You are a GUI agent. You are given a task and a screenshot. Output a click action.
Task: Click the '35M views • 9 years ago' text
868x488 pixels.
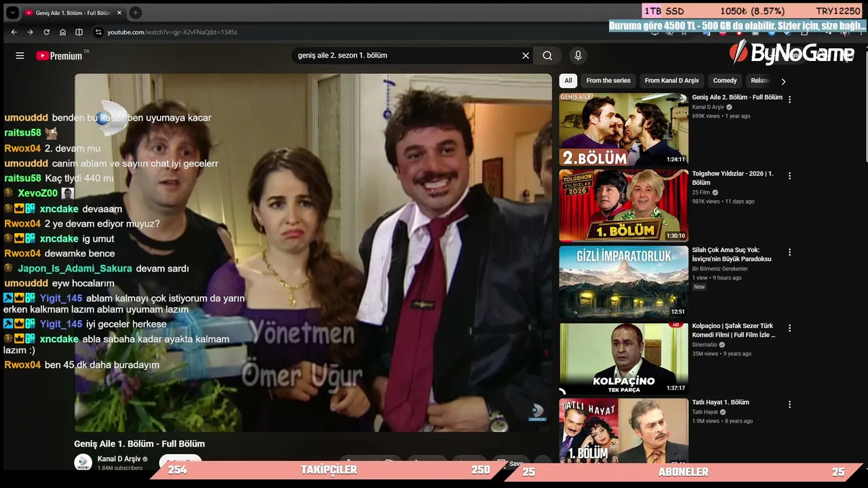[722, 354]
